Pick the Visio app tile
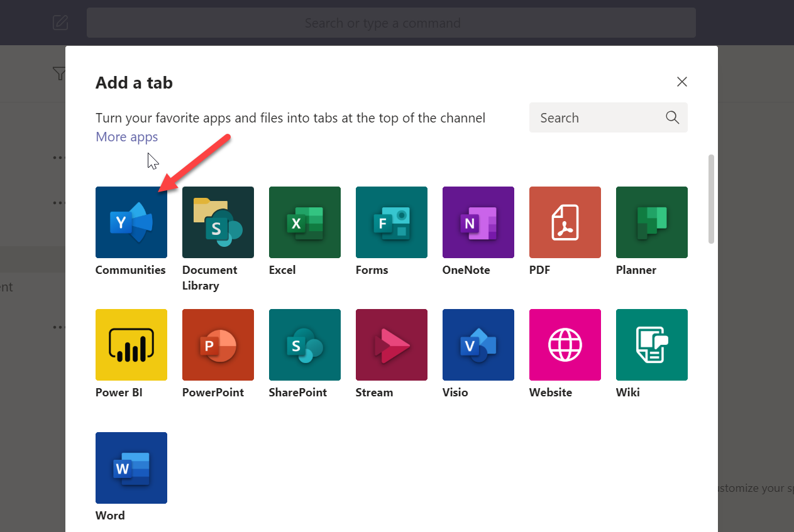The height and width of the screenshot is (532, 794). point(478,345)
